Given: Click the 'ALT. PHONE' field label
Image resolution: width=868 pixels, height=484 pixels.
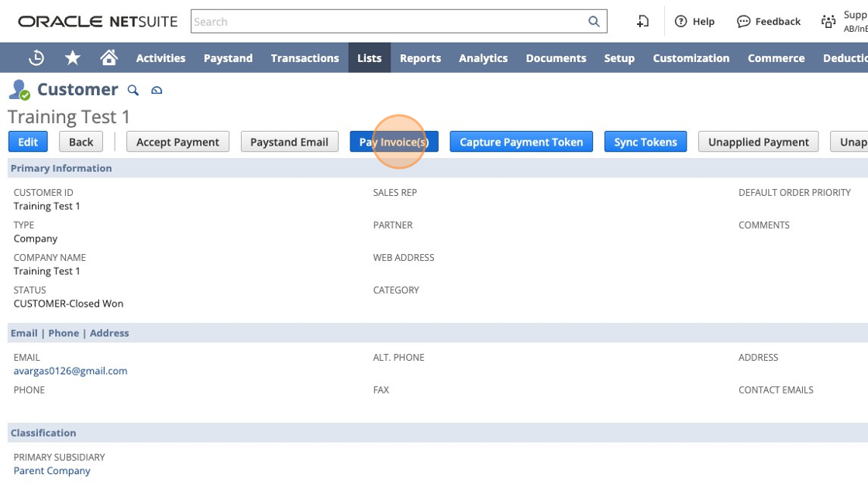Looking at the screenshot, I should (x=398, y=357).
